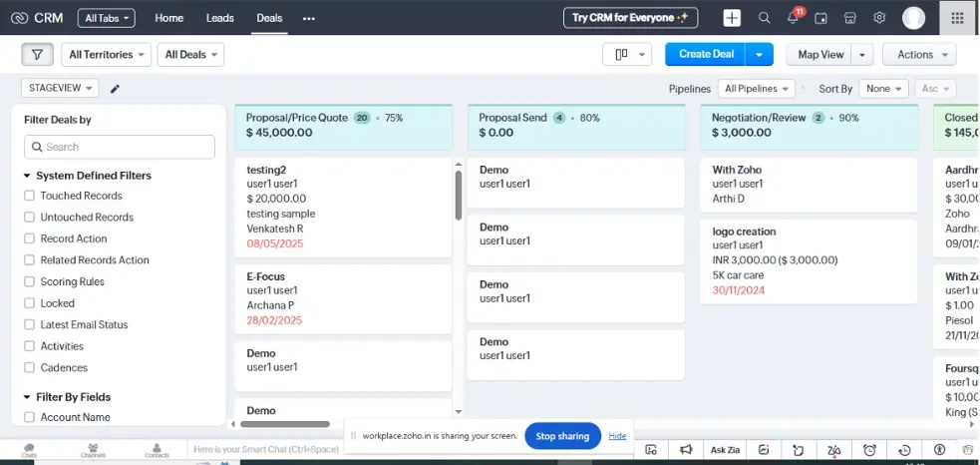Open the setup gear icon
This screenshot has height=465, width=980.
click(x=879, y=18)
